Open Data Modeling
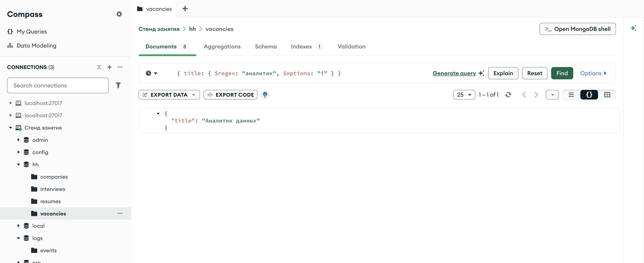This screenshot has width=644, height=263. [32, 46]
